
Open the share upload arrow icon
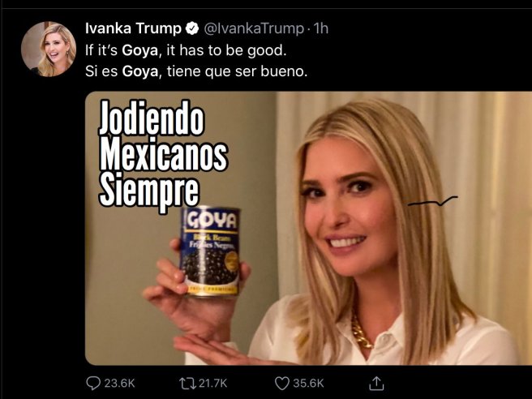coord(376,383)
